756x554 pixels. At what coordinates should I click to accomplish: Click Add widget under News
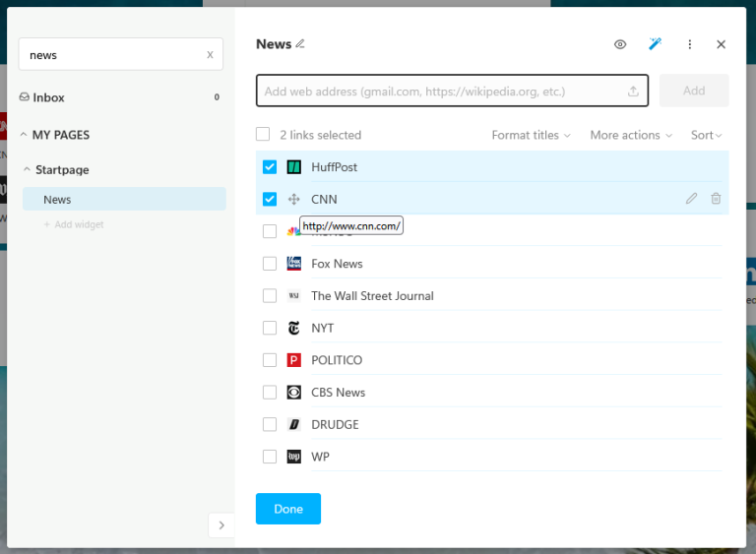point(74,224)
